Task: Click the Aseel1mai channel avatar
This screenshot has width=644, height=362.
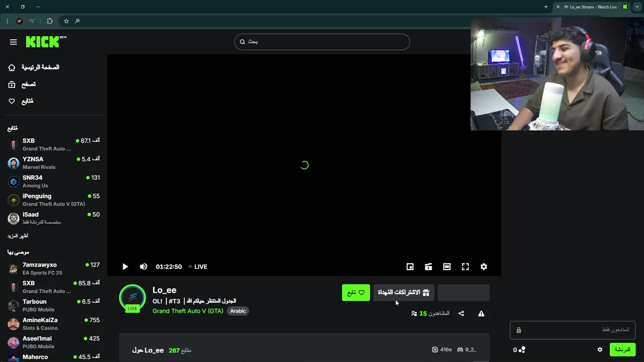Action: 14,342
